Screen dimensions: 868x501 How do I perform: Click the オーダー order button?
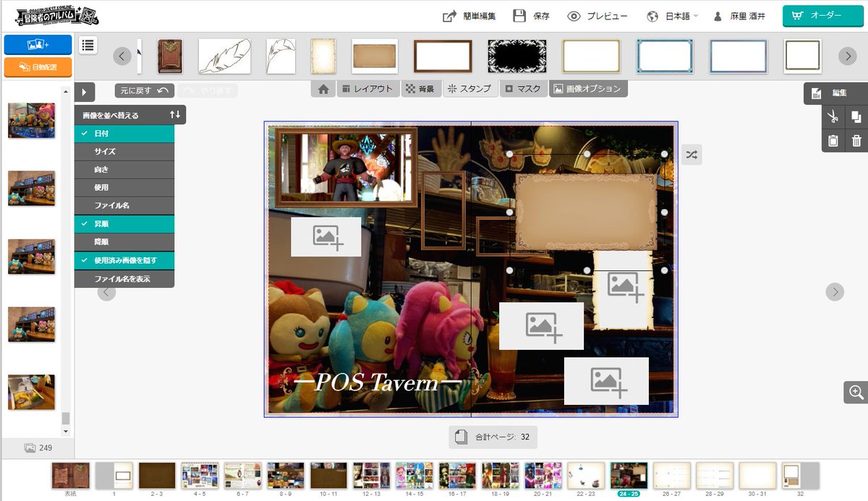[822, 16]
